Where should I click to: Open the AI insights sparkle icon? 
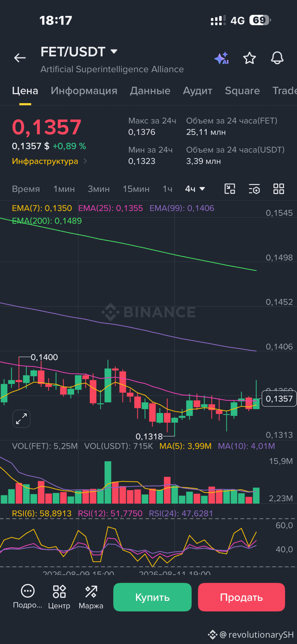click(221, 58)
